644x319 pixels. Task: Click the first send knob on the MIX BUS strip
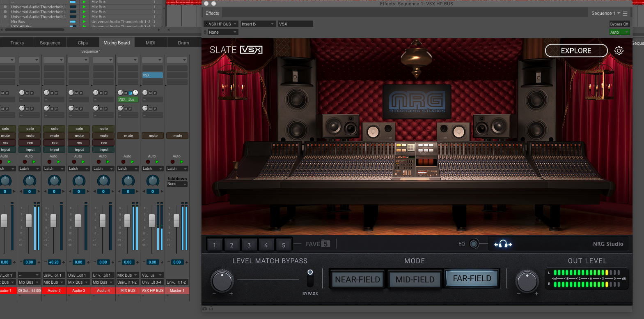[120, 92]
